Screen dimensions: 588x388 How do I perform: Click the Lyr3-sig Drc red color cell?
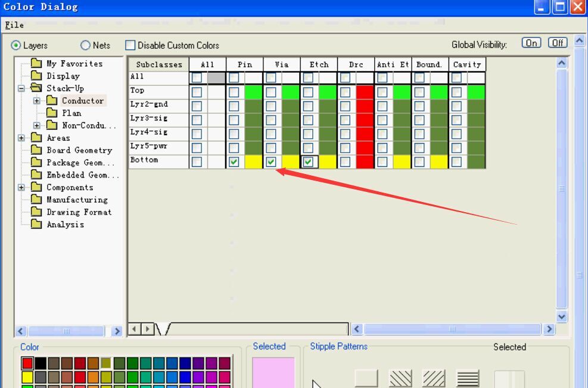pyautogui.click(x=365, y=120)
